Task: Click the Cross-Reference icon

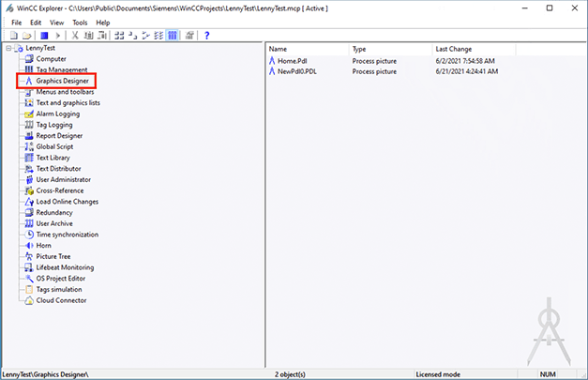Action: click(x=29, y=190)
